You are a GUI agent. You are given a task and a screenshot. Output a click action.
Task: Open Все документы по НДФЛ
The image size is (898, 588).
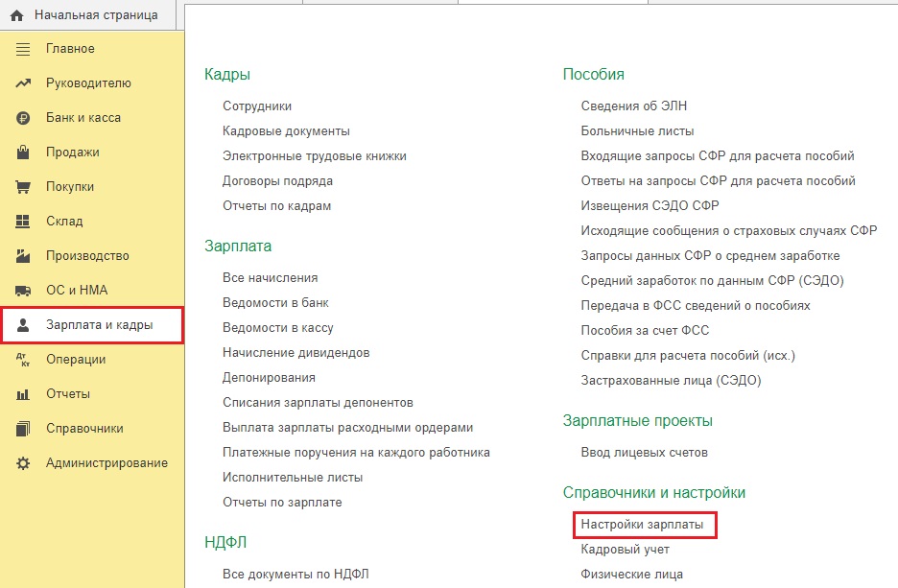295,574
